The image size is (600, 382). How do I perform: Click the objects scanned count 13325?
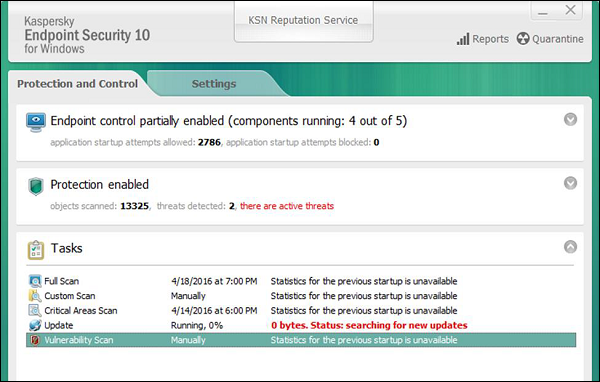(134, 206)
